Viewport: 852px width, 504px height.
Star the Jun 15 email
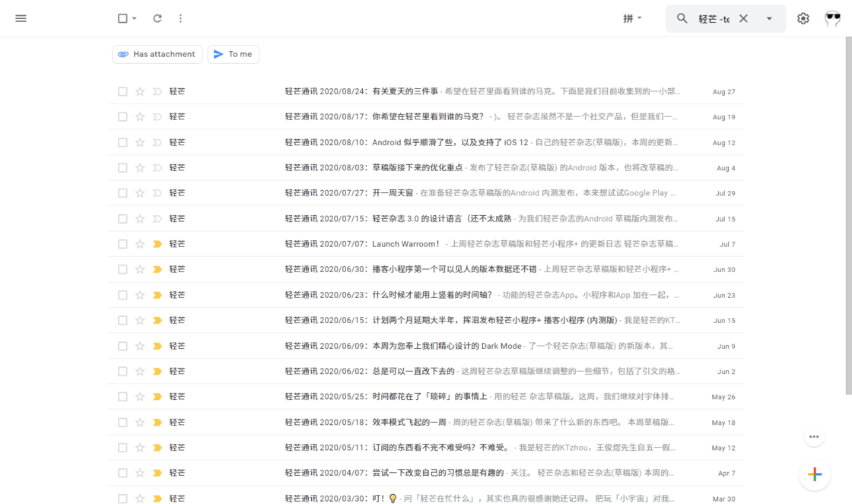click(140, 320)
